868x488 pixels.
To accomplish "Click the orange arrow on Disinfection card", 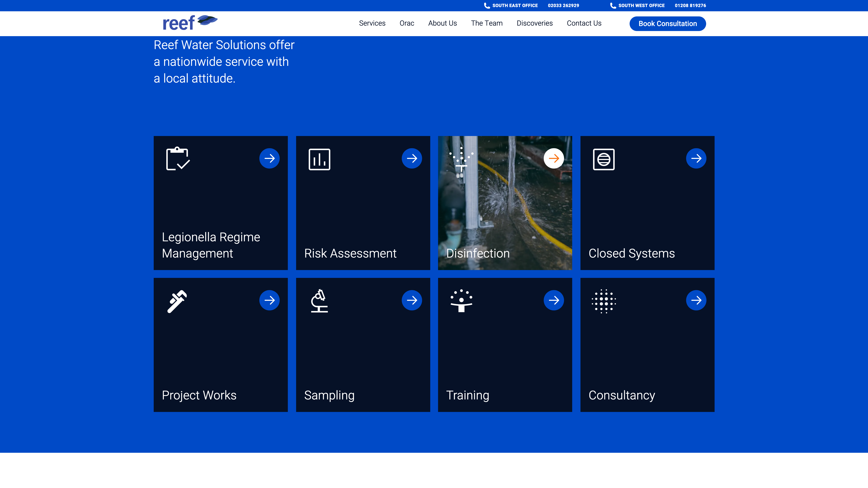I will click(554, 158).
